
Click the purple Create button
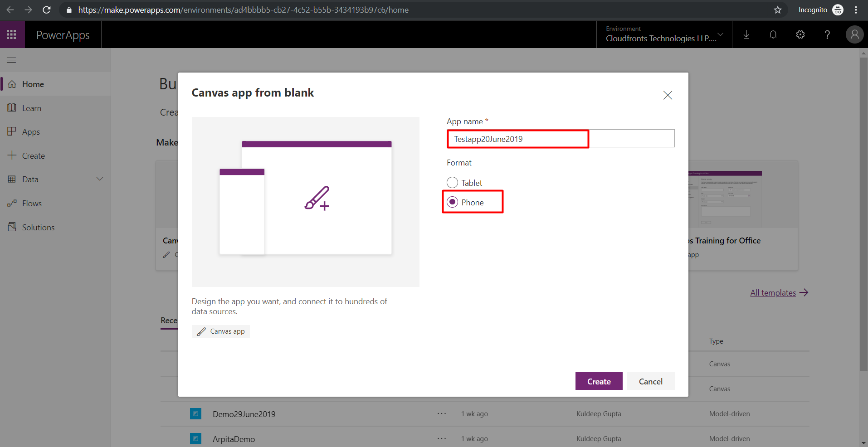click(x=599, y=381)
